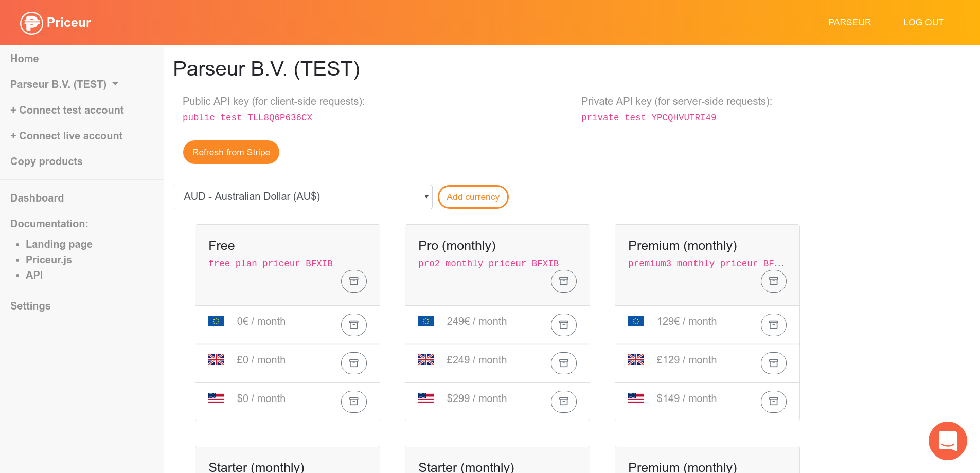Open PARSEUR in top navigation
Screen dimensions: 980x473
click(849, 23)
